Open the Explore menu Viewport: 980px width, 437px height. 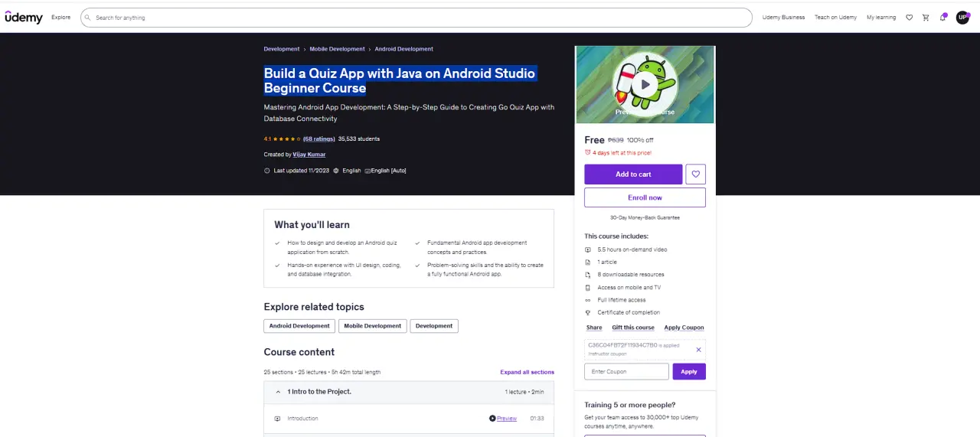pyautogui.click(x=61, y=18)
